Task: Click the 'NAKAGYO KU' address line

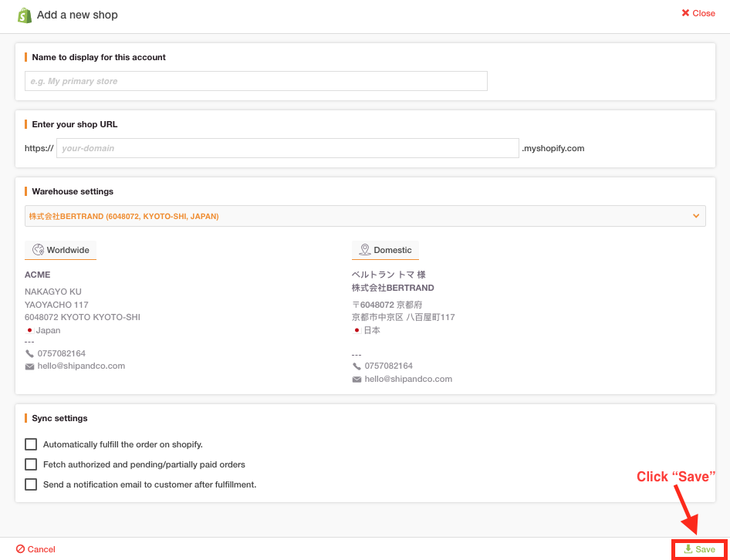Action: (53, 292)
